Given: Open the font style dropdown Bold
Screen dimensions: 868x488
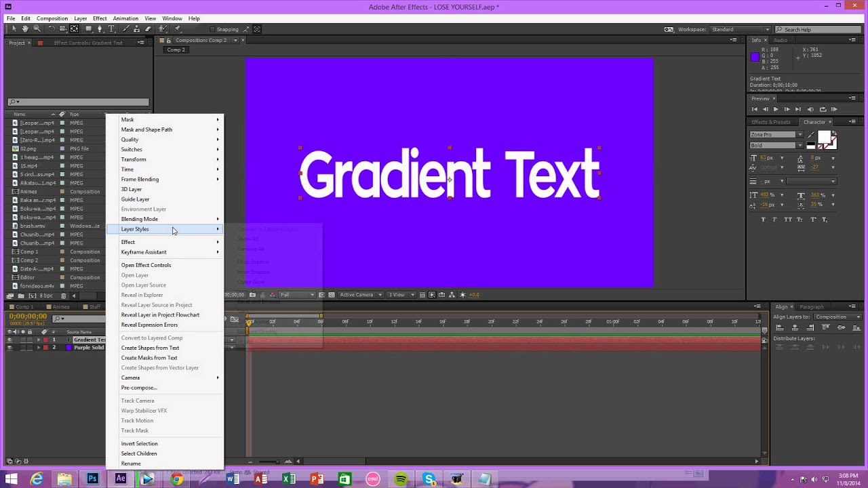Looking at the screenshot, I should (776, 145).
